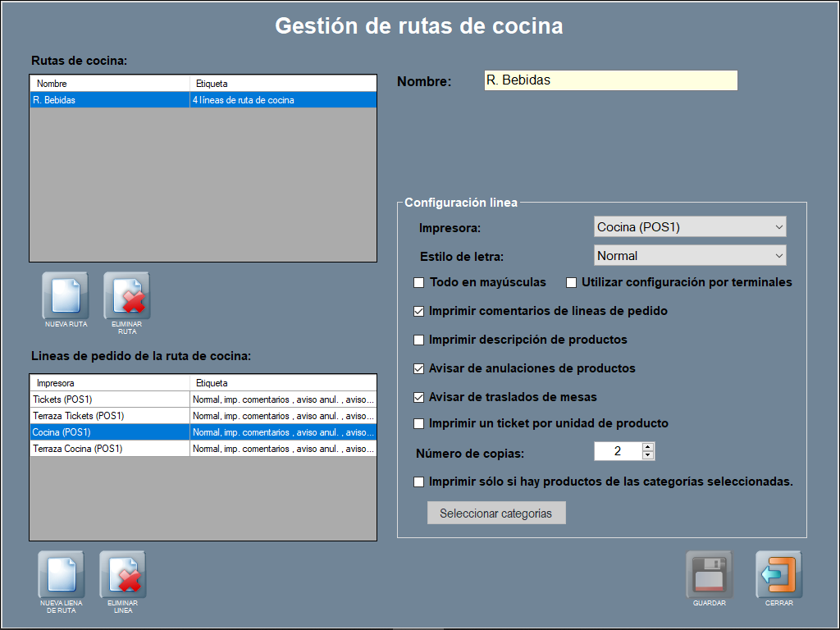840x630 pixels.
Task: Select the Terraza Tickets (POS1) line
Action: 109,416
